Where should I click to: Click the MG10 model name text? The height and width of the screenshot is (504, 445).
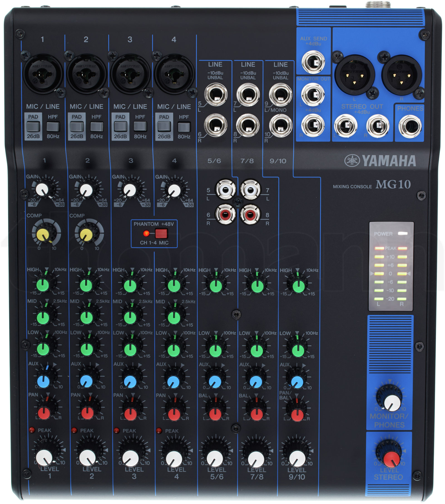(x=393, y=184)
